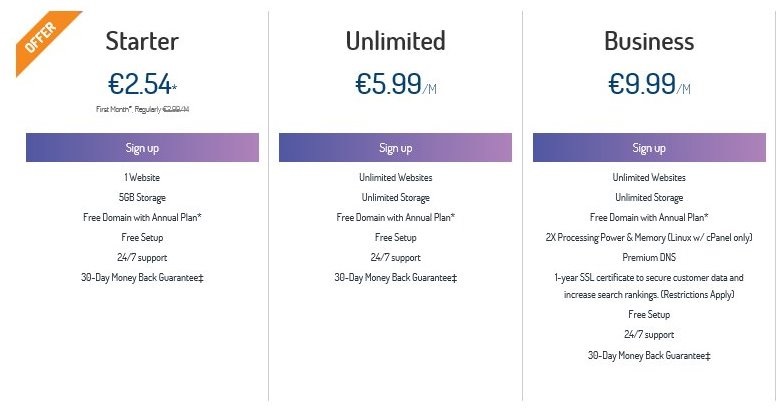Click 30-Day Money Back Guarantee in Starter
Screen dimensions: 780x412
142,278
